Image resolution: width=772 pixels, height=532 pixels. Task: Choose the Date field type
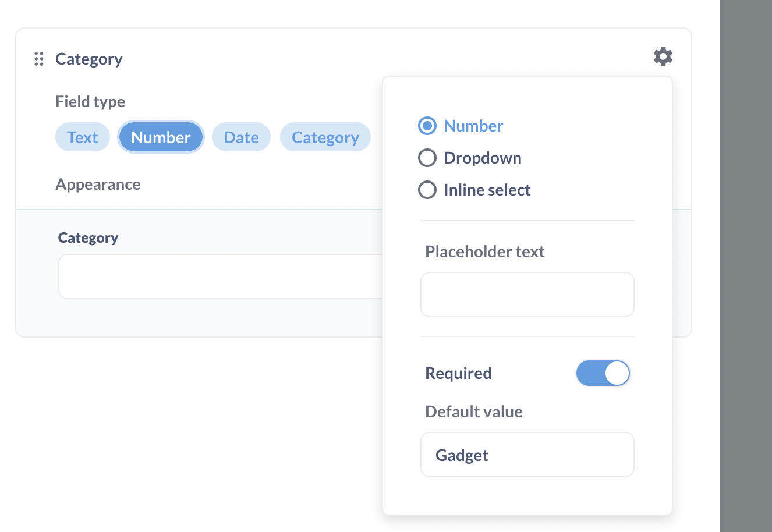(x=241, y=137)
